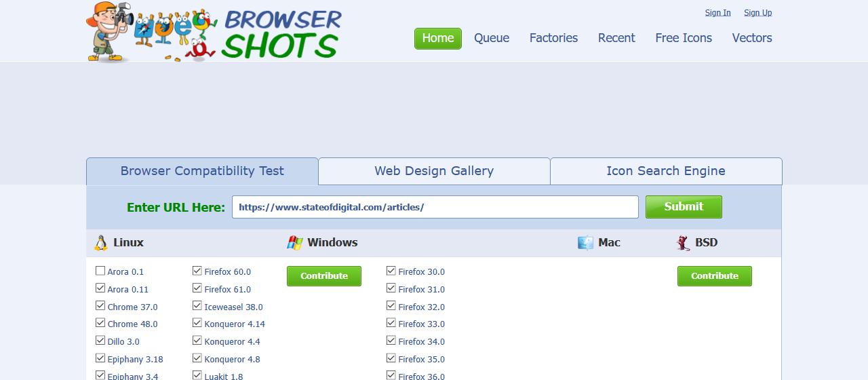Uncheck the Dillo 3.0 checkbox

pyautogui.click(x=100, y=341)
